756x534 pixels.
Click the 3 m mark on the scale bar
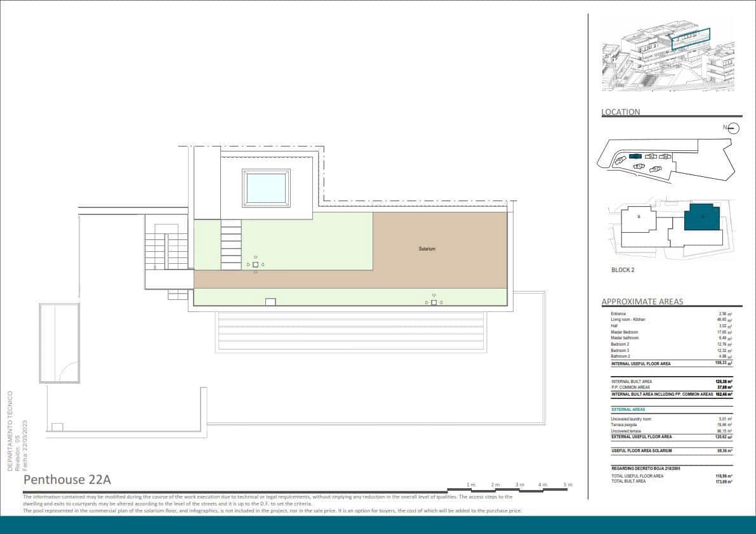pyautogui.click(x=519, y=485)
